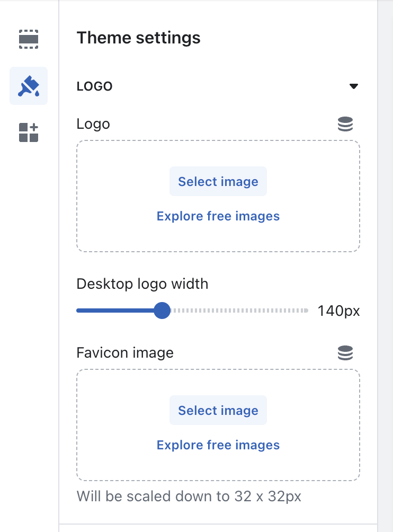Connect dynamic source for Favicon image

(x=345, y=353)
